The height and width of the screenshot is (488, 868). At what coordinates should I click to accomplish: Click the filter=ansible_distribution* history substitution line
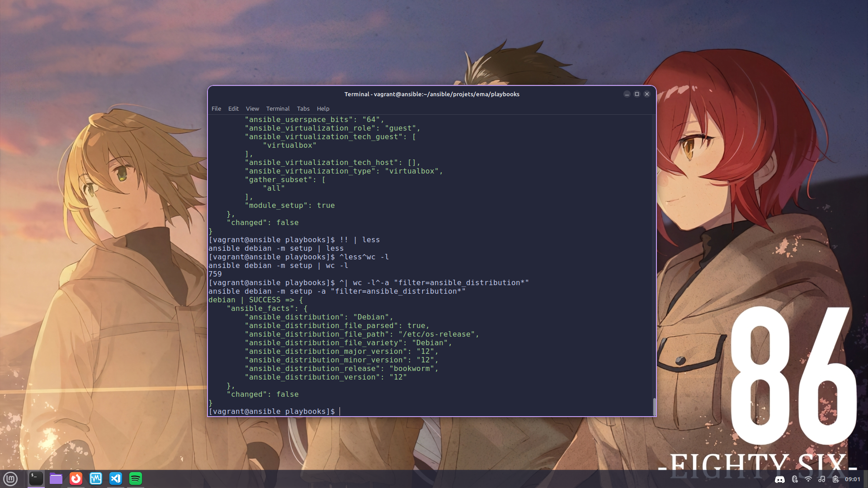pos(369,282)
